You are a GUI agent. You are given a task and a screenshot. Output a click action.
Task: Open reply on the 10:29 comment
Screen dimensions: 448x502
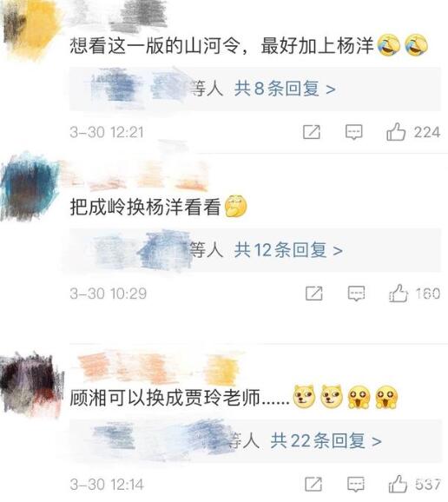(x=356, y=294)
